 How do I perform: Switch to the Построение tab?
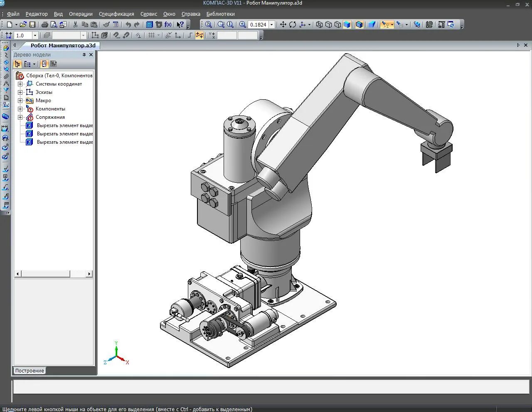tap(30, 370)
